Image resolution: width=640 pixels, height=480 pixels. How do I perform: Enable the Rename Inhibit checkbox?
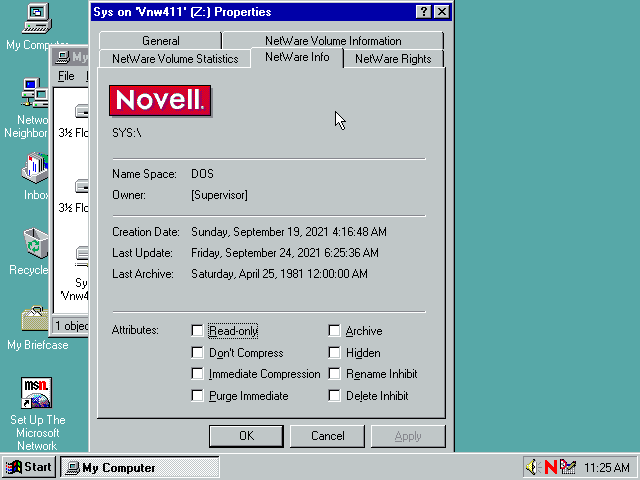point(334,374)
